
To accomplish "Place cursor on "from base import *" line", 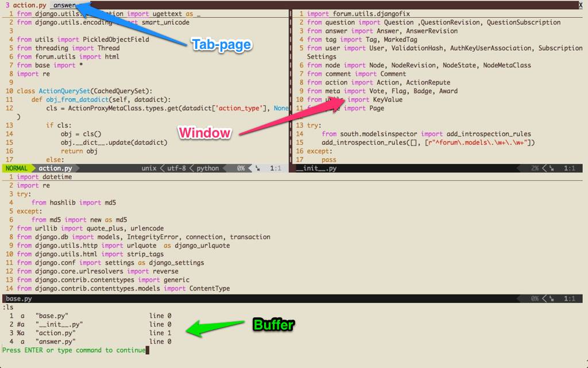I will pyautogui.click(x=49, y=66).
